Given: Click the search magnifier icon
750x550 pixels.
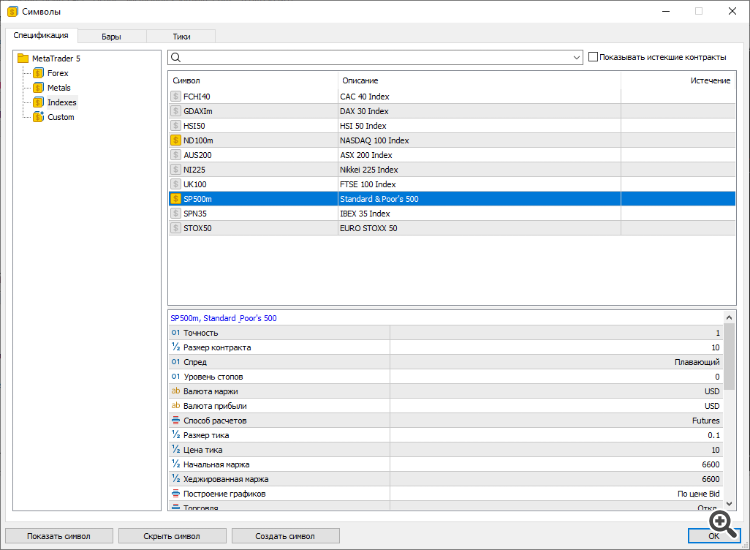Looking at the screenshot, I should pyautogui.click(x=176, y=57).
